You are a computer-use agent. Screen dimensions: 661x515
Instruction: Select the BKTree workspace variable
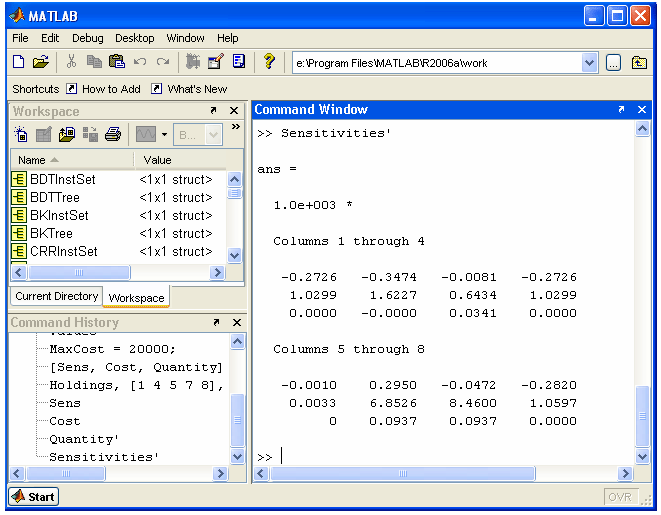[118, 233]
